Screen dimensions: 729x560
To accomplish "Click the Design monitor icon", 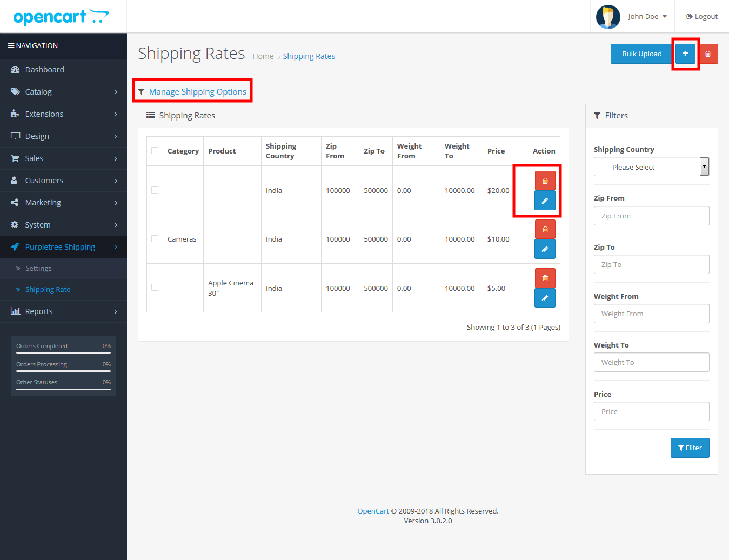I will point(15,136).
